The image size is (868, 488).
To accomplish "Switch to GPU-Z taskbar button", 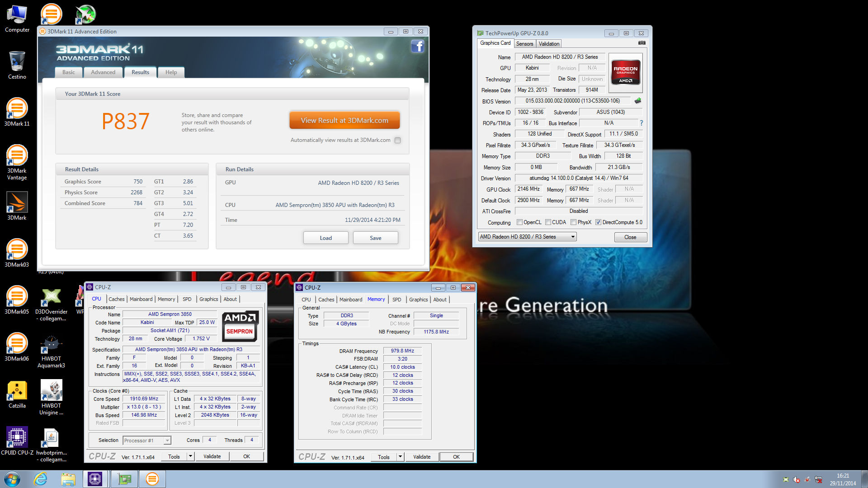I will (124, 479).
